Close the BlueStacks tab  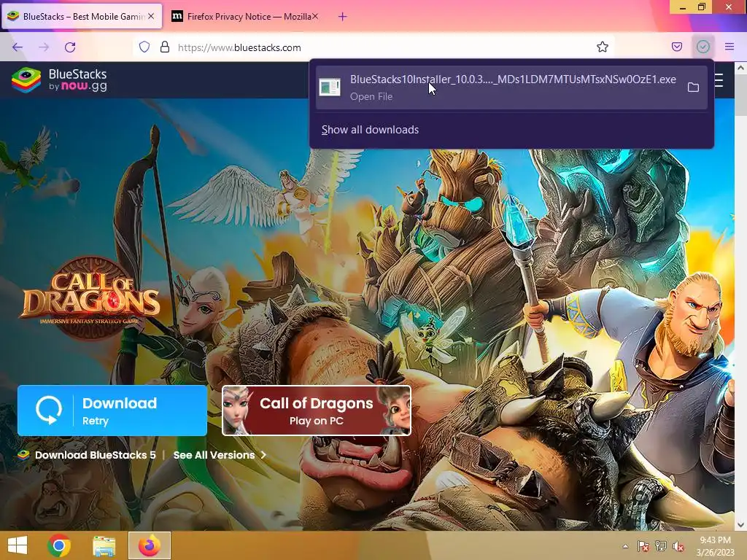click(151, 16)
